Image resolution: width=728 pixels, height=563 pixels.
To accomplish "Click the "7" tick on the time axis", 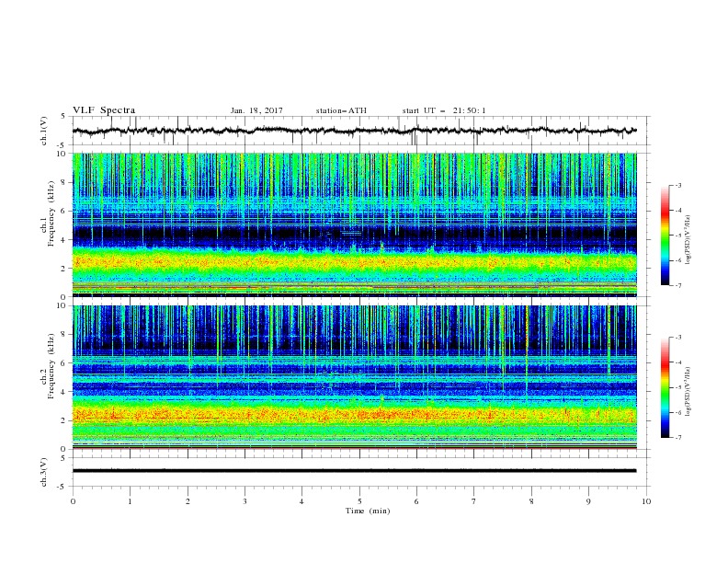I will [474, 501].
